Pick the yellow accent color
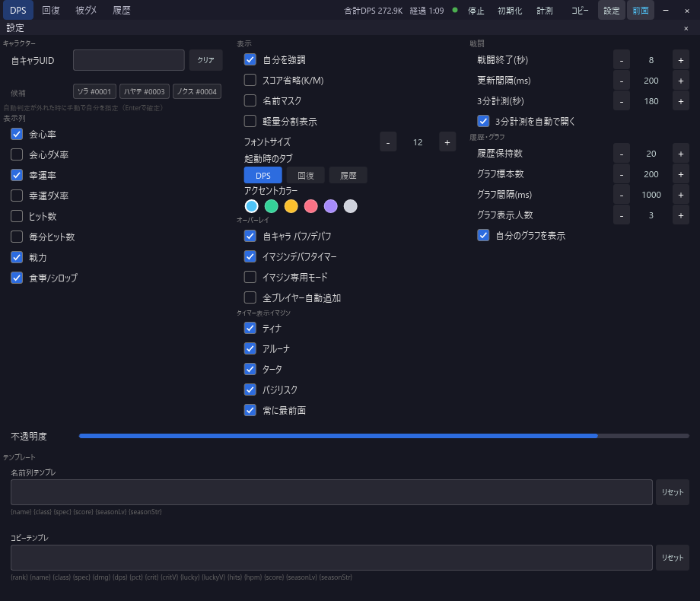 (291, 206)
